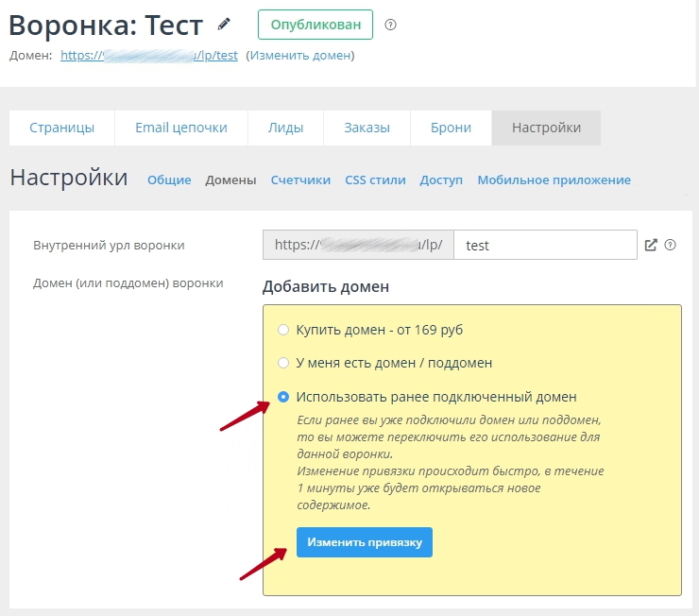Select У меня есть домен / поддомен option
The width and height of the screenshot is (699, 616).
tap(283, 363)
